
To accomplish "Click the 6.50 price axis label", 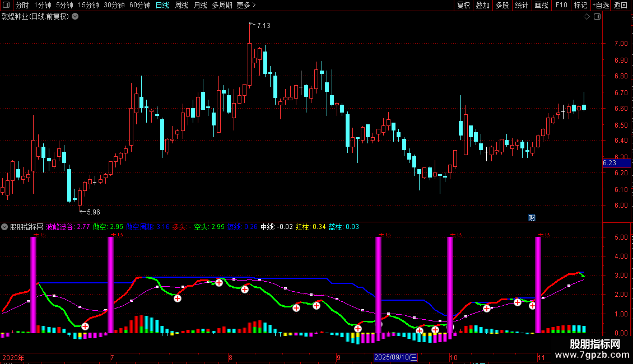I will [621, 125].
